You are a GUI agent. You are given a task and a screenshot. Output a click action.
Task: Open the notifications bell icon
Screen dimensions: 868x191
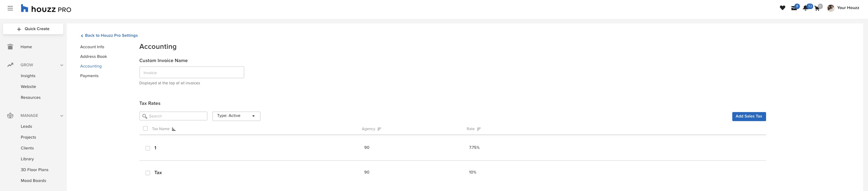(x=805, y=8)
